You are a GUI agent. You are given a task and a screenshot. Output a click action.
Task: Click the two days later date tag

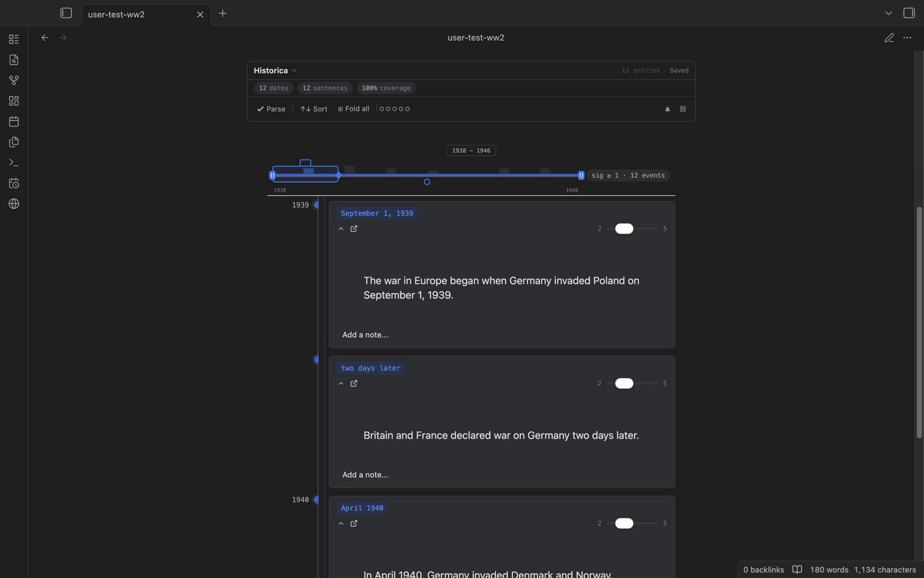(x=371, y=368)
